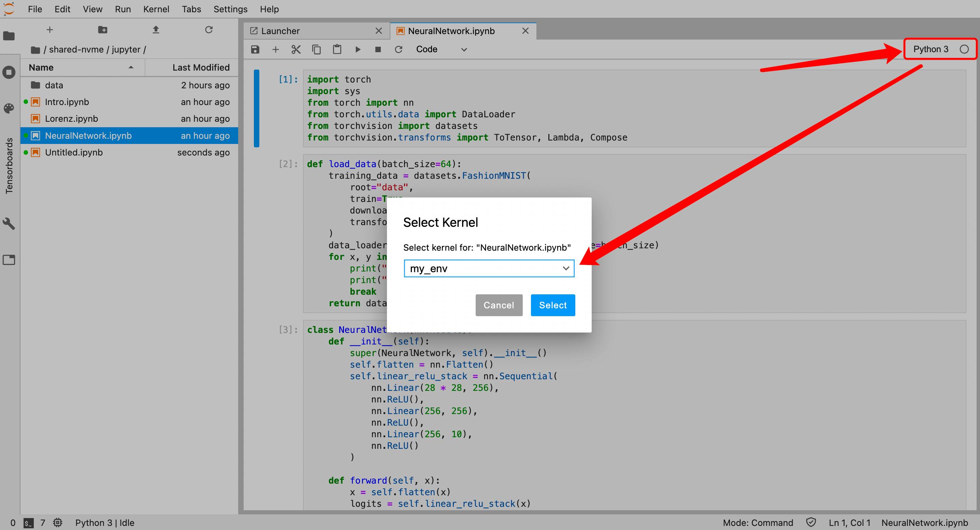
Task: Open the Edit menu
Action: tap(62, 9)
